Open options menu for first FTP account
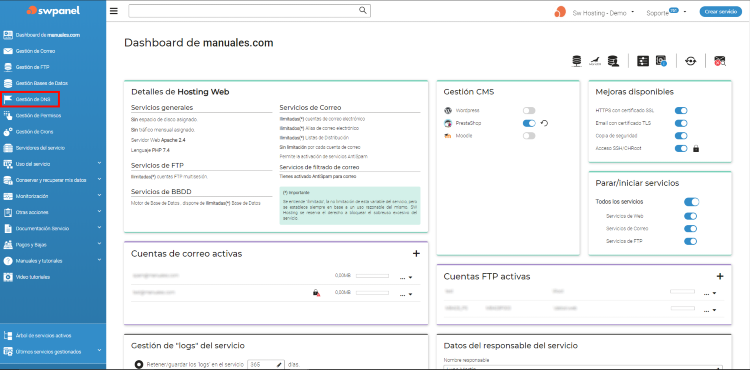 point(710,293)
